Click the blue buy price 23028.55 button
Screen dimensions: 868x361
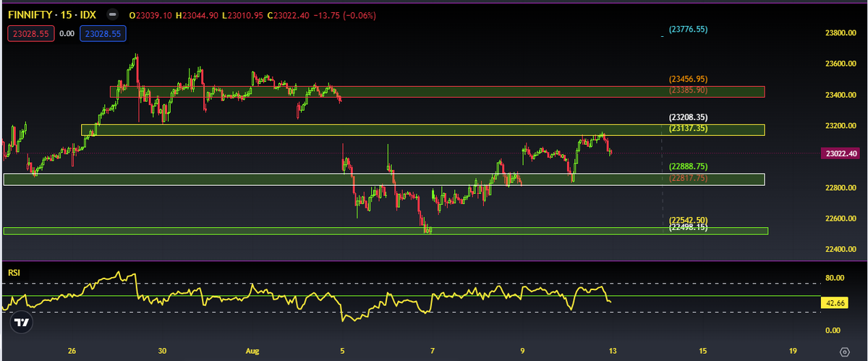(x=102, y=33)
